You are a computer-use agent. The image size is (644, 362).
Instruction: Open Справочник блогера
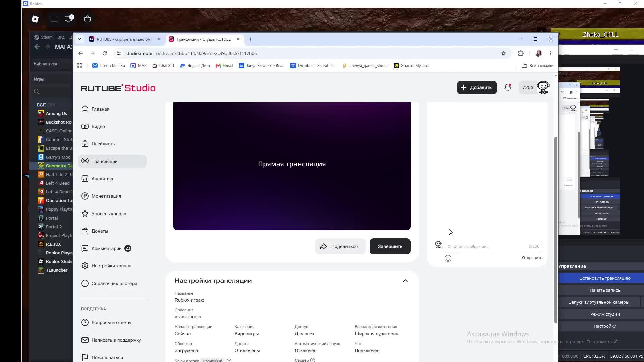[112, 283]
